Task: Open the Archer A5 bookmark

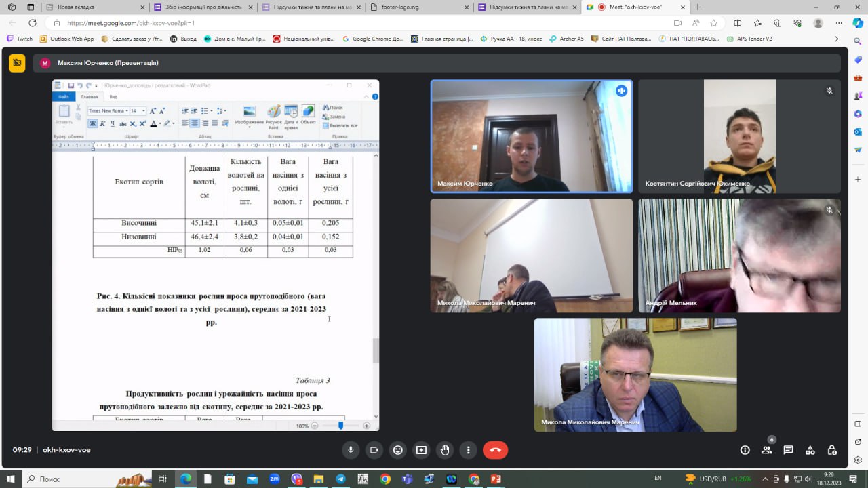Action: tap(566, 39)
